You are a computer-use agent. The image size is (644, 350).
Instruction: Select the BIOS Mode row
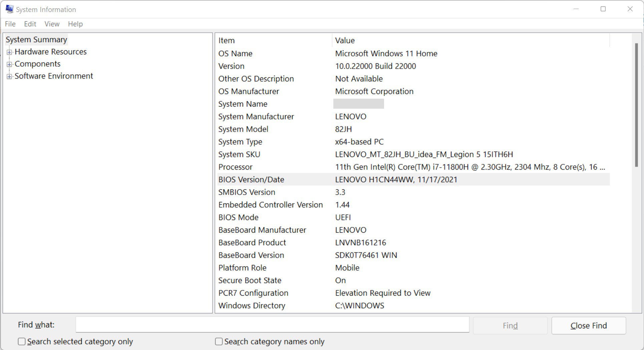pyautogui.click(x=413, y=217)
